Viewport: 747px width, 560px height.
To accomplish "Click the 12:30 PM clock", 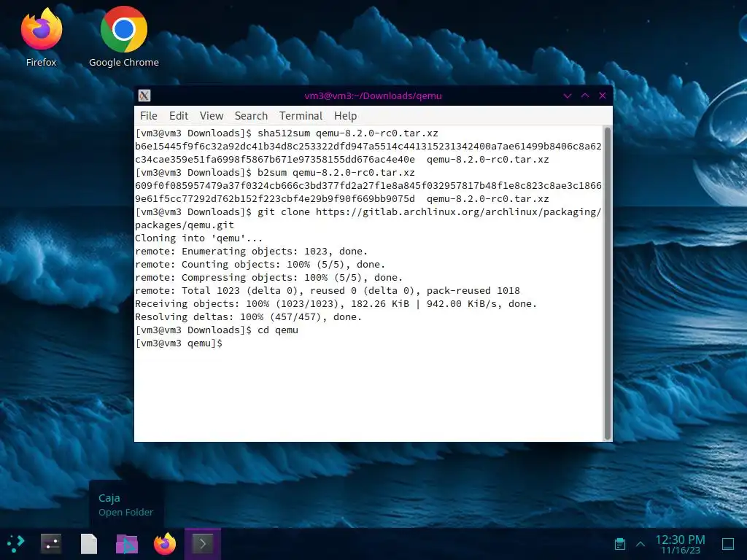I will (x=680, y=540).
